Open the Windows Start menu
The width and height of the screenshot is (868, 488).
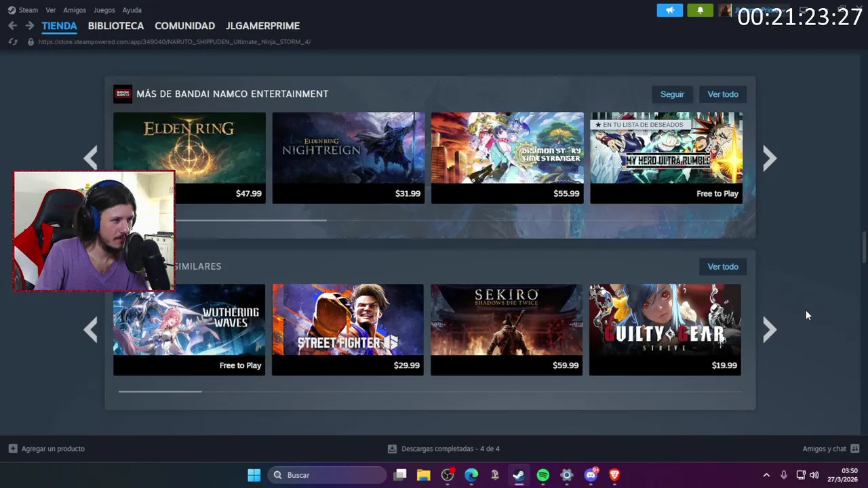click(254, 475)
